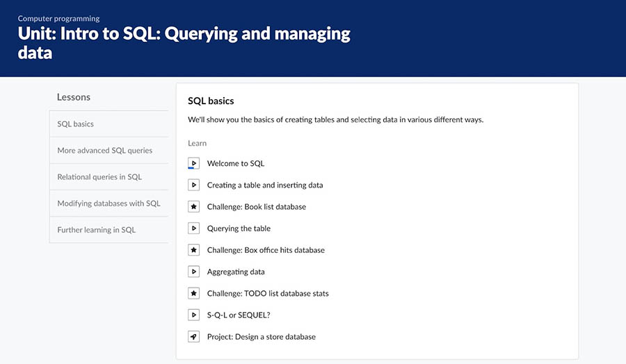Open Challenge: Book list database text link
This screenshot has width=626, height=364.
point(256,206)
